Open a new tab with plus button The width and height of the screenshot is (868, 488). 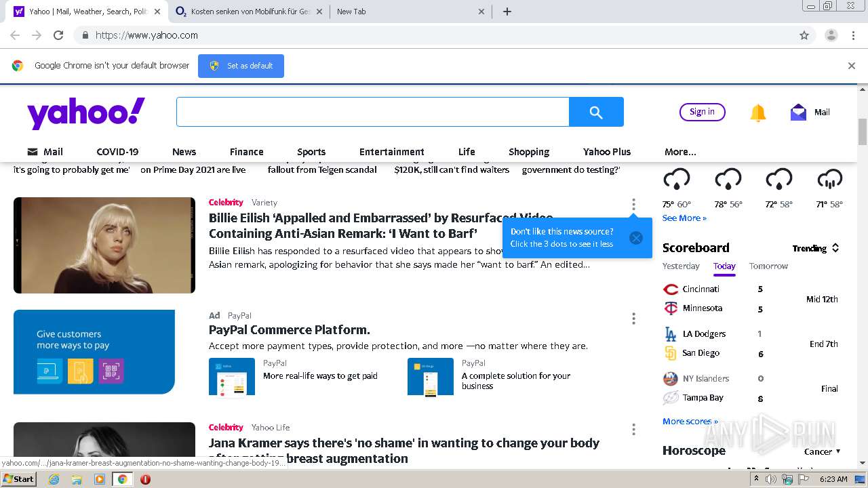click(507, 12)
